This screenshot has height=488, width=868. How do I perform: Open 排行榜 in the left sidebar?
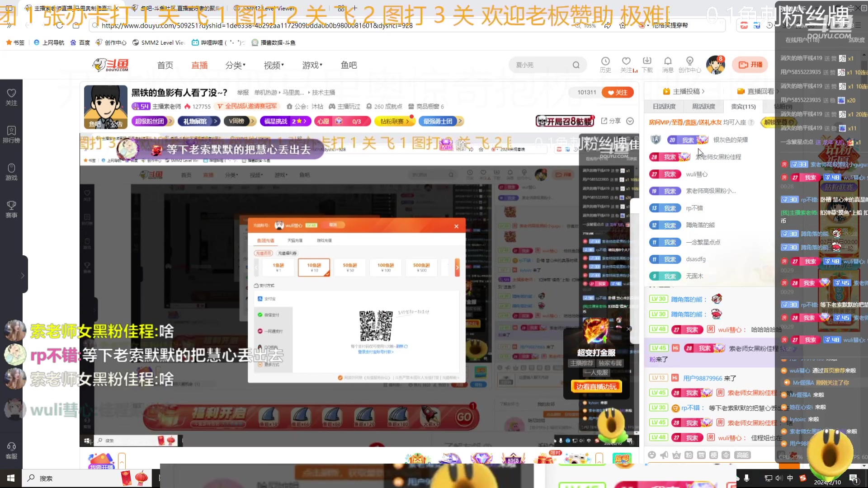tap(11, 135)
